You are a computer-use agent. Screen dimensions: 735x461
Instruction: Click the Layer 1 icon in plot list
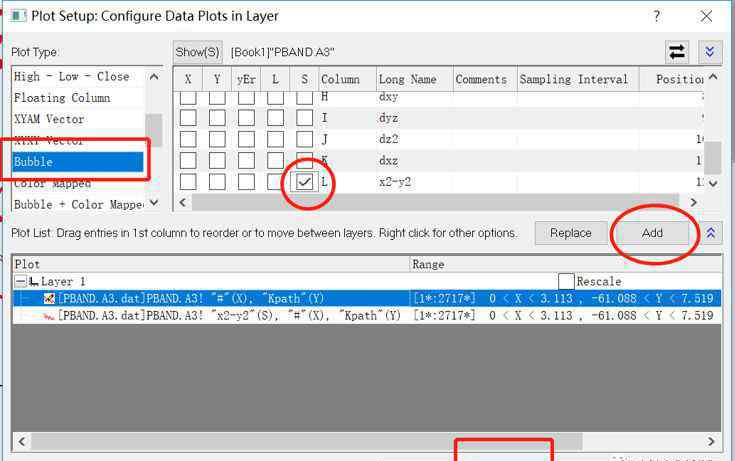(34, 282)
